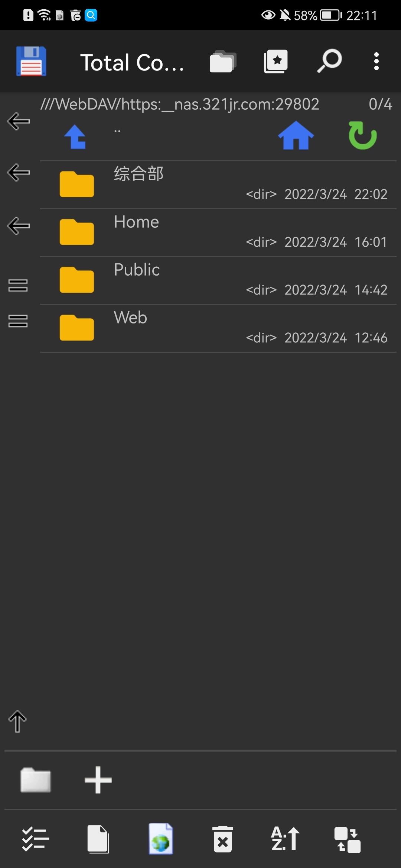Open the bookmarks star icon
This screenshot has width=401, height=868.
276,61
